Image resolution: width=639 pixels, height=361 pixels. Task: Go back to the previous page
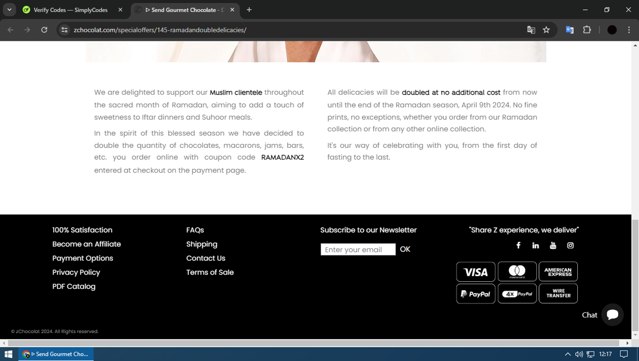(x=11, y=30)
